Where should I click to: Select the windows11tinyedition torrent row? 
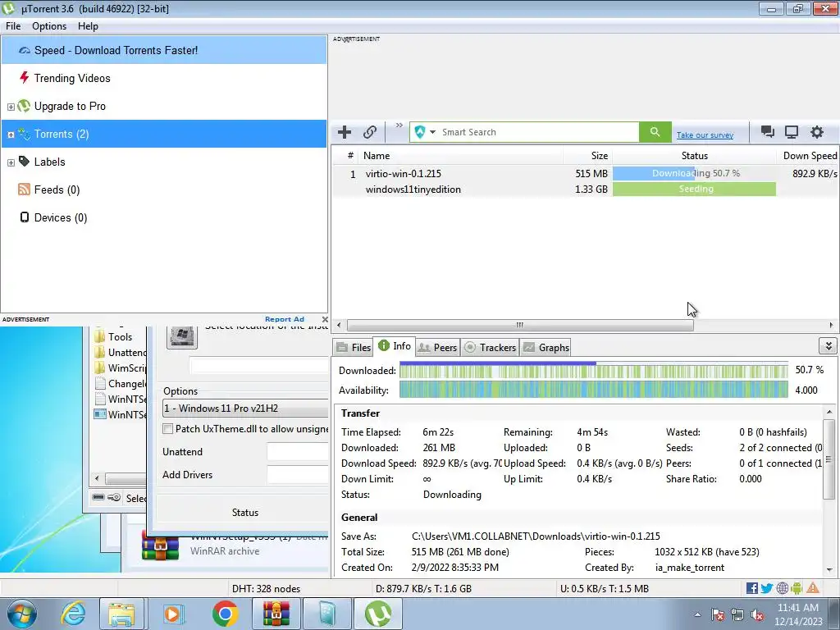(585, 189)
